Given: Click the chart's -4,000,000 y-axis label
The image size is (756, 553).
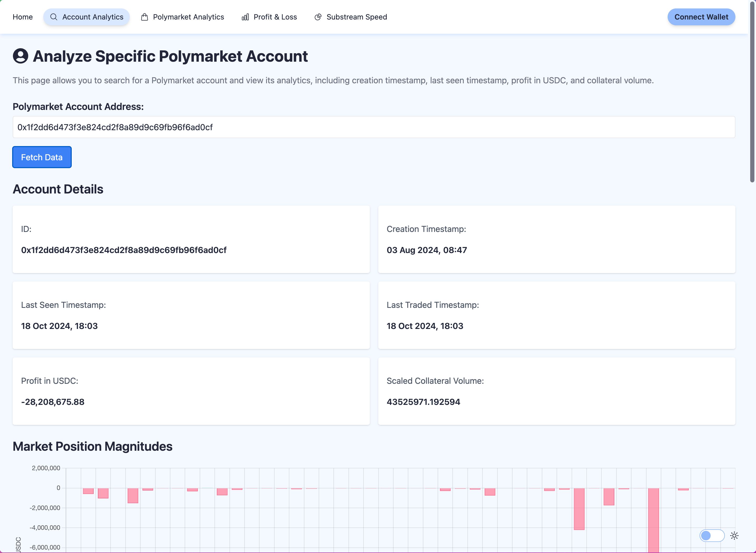Looking at the screenshot, I should (45, 527).
